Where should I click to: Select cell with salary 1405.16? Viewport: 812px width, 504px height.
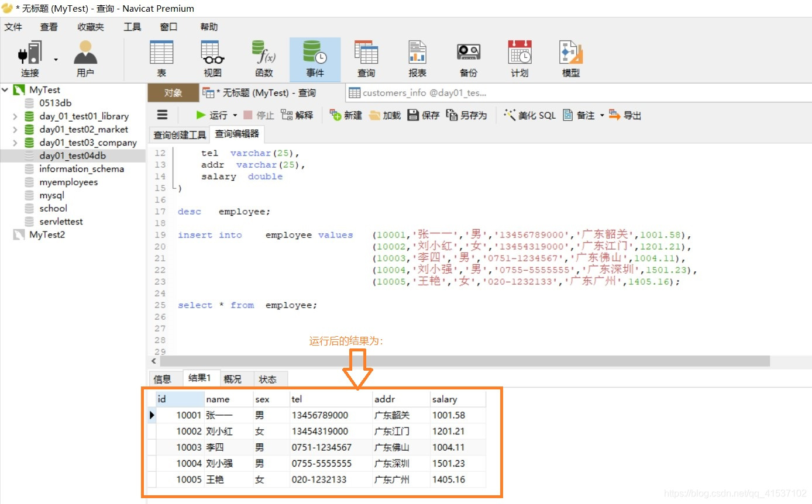coord(458,480)
